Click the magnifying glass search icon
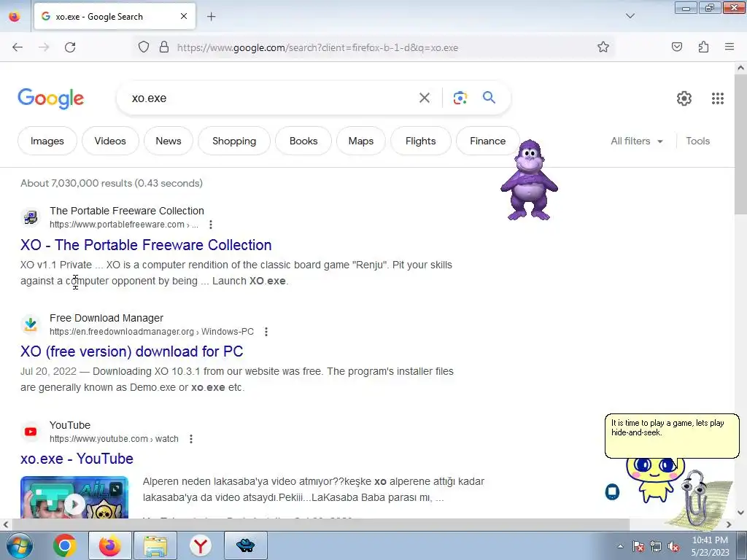Viewport: 747px width, 560px height. pyautogui.click(x=489, y=98)
